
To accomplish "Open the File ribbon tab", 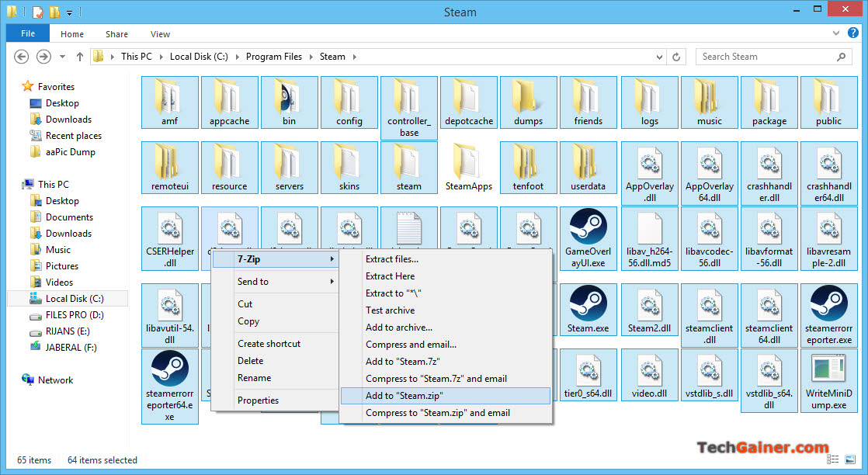I will [x=28, y=34].
